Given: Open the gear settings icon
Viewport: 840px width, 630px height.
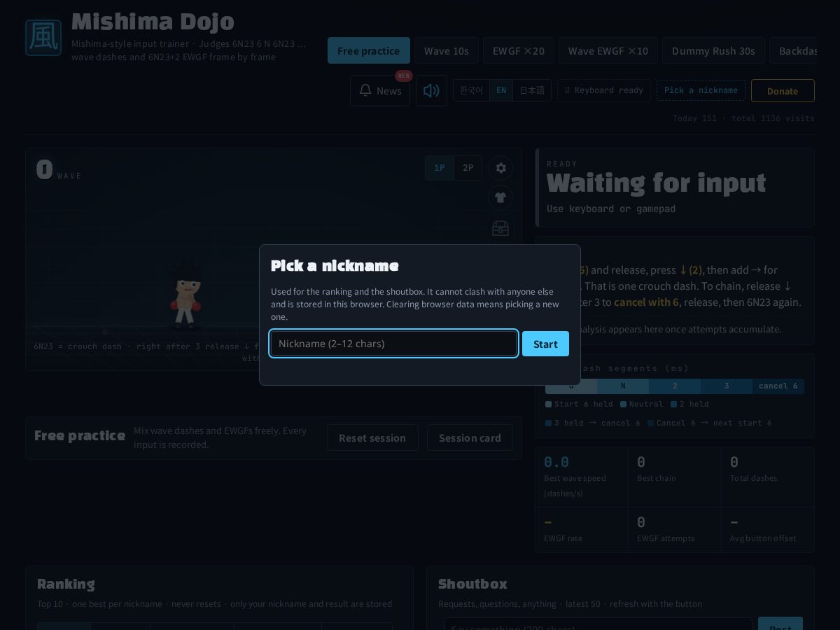Looking at the screenshot, I should [x=500, y=168].
